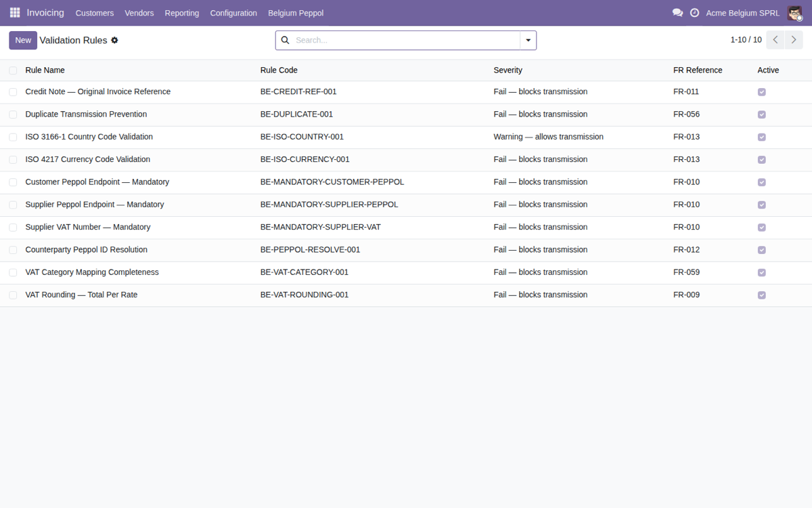The image size is (812, 508).
Task: Select the VAT Category Mapping Completeness row checkbox
Action: tap(13, 272)
